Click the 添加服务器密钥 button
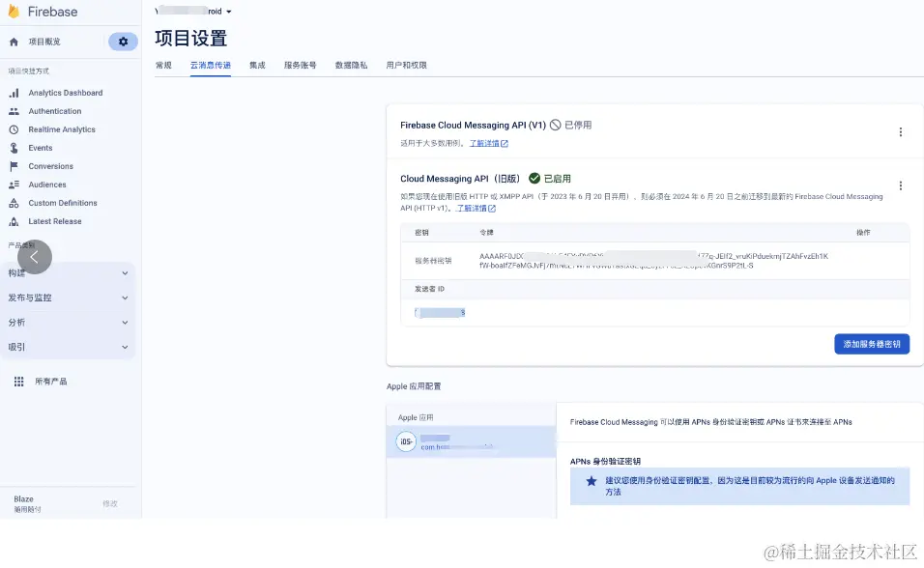Image resolution: width=924 pixels, height=568 pixels. coord(872,344)
